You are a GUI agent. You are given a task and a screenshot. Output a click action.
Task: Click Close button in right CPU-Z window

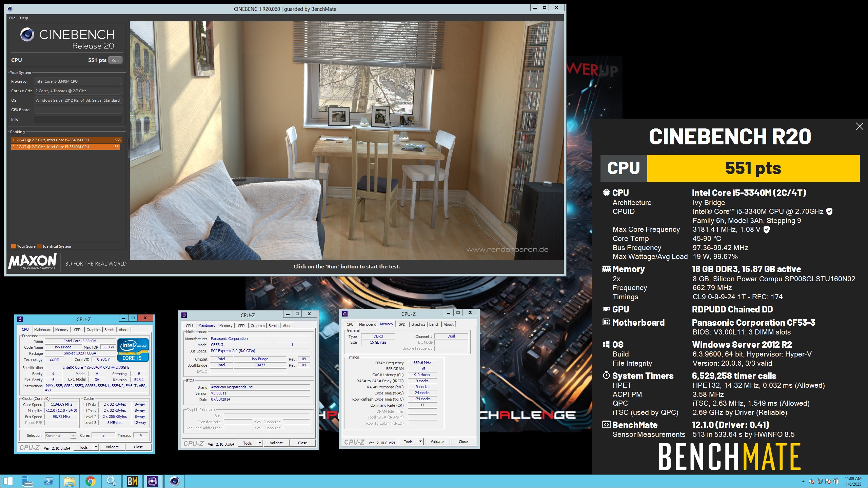tap(463, 442)
